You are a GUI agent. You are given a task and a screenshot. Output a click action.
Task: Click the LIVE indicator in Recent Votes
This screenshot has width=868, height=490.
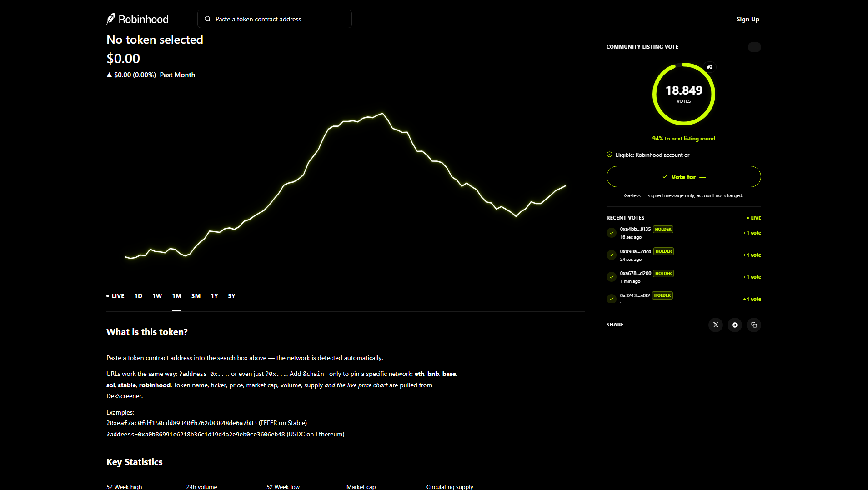(x=754, y=218)
